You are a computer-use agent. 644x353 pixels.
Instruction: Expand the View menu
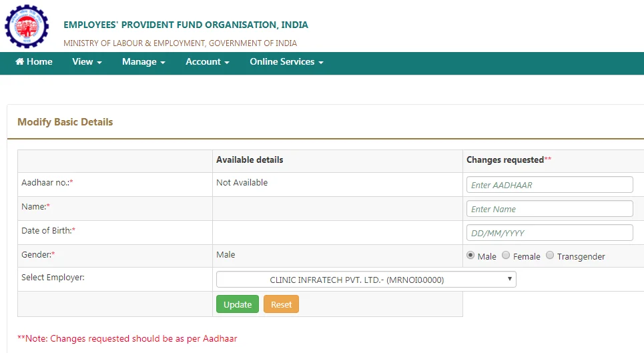tap(87, 61)
